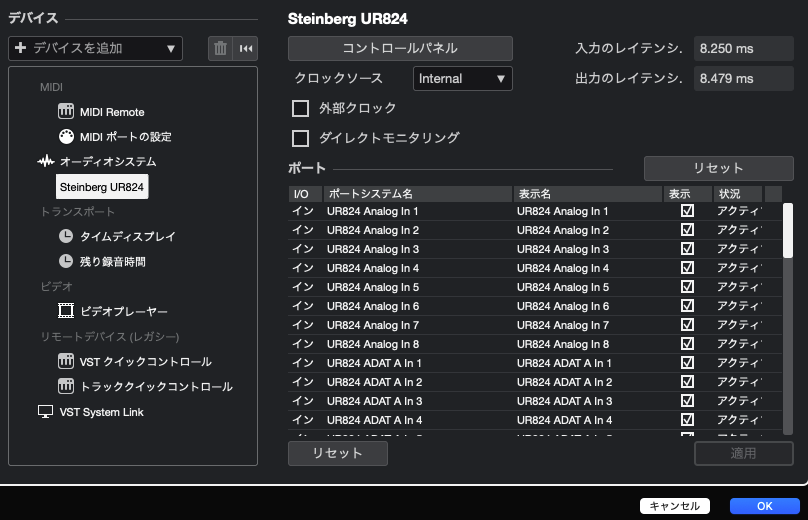Viewport: 808px width, 520px height.
Task: Click the 出力のレイテンシ value 8.479 ms
Action: pos(744,79)
